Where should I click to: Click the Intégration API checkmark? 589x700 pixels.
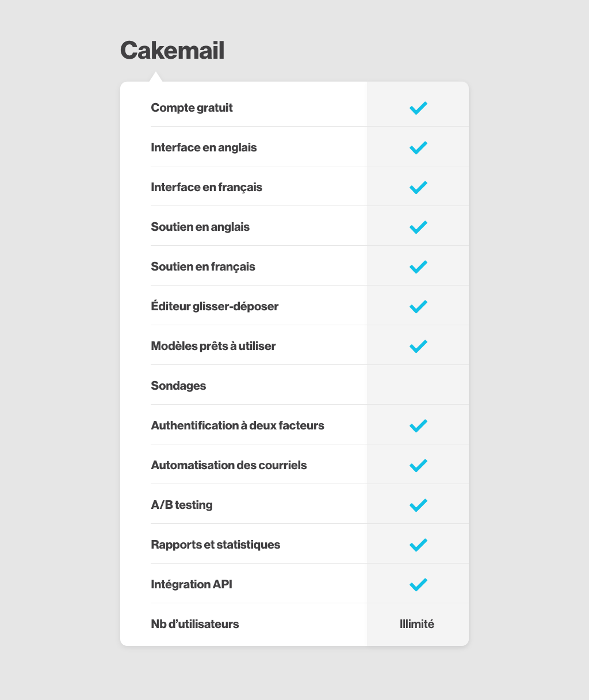[x=418, y=584]
